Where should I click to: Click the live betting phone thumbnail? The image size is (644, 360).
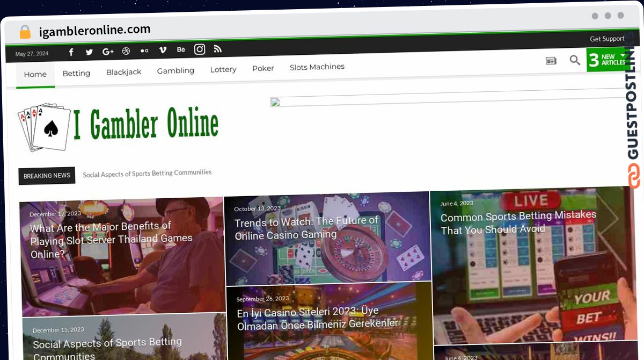534,266
